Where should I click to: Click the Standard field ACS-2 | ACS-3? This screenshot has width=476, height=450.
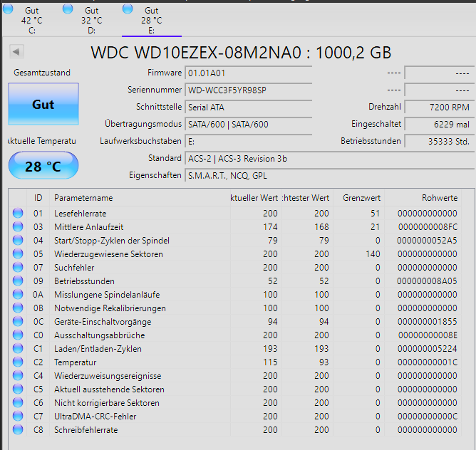[331, 158]
